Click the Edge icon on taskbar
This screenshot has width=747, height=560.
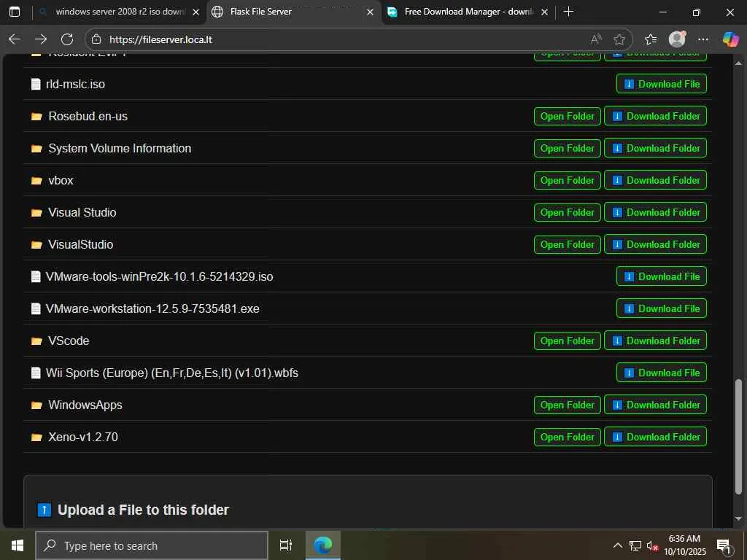323,545
